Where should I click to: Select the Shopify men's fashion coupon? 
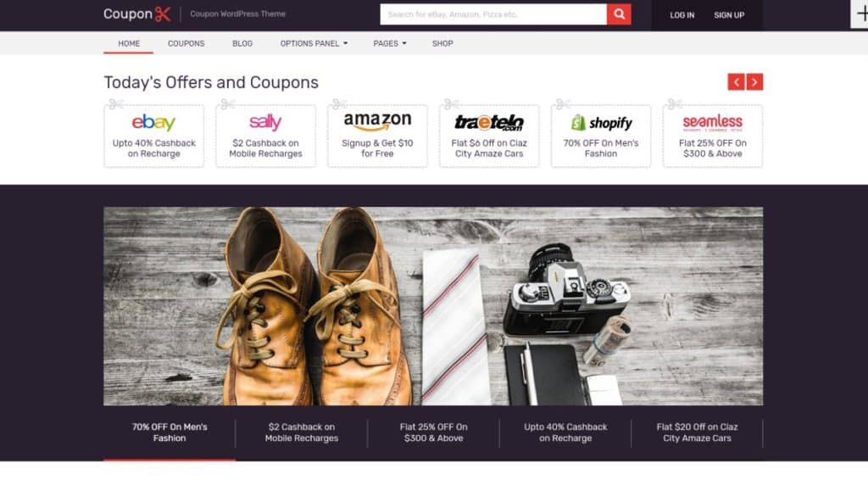point(601,137)
